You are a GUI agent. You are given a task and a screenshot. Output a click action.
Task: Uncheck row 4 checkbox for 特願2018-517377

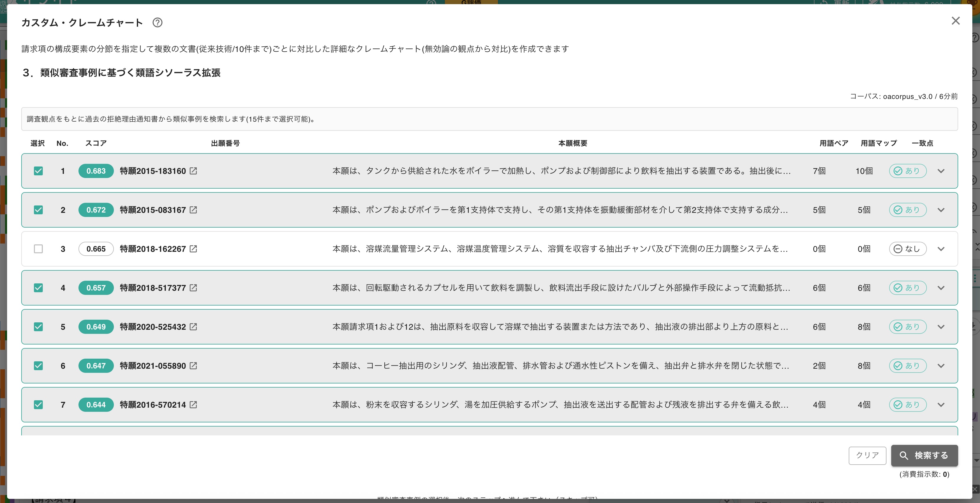[x=38, y=288]
